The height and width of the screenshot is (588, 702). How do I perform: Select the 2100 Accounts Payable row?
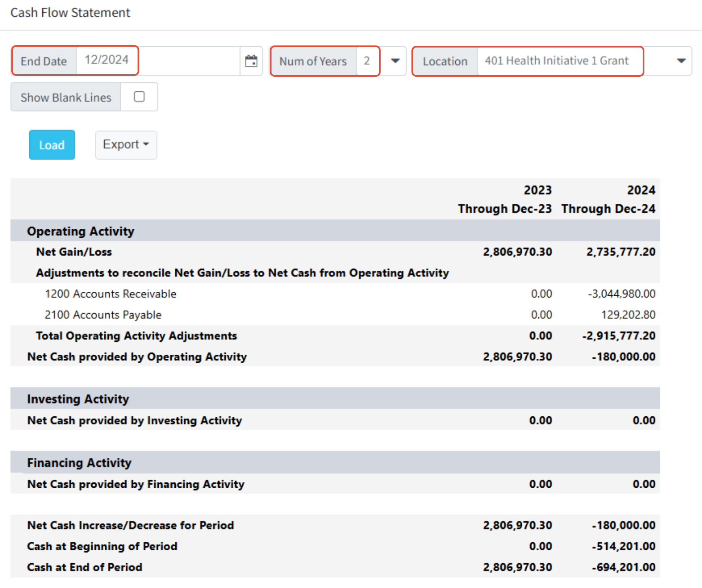click(335, 314)
